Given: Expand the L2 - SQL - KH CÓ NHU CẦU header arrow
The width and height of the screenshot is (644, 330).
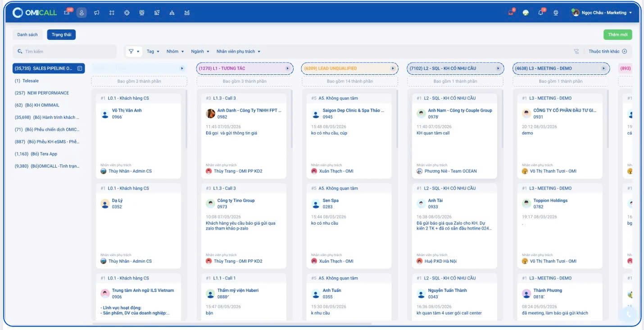Looking at the screenshot, I should point(499,69).
